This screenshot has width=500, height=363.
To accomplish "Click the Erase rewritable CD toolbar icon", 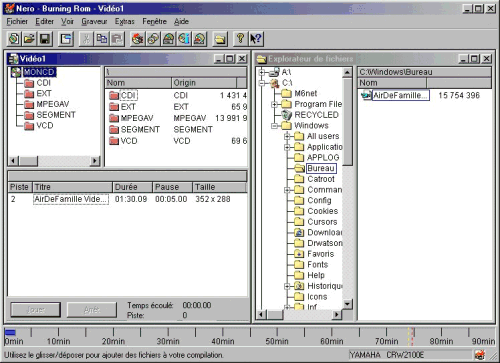I will tap(200, 39).
